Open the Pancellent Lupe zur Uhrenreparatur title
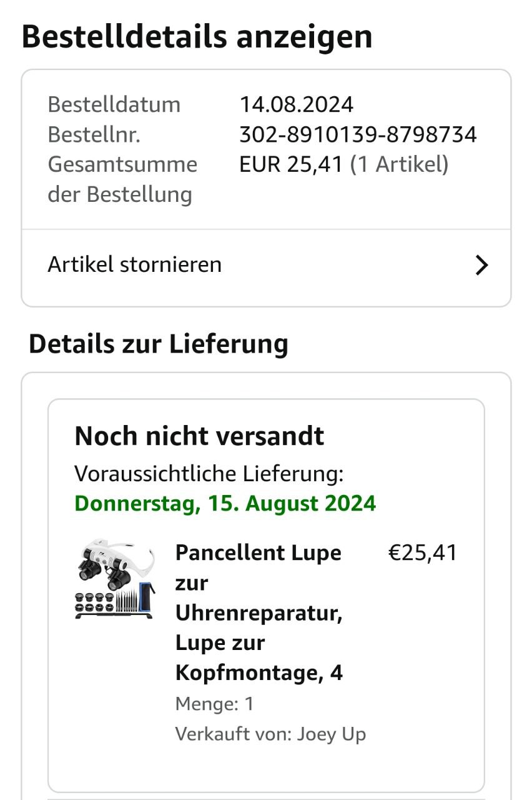The height and width of the screenshot is (800, 532). click(259, 582)
